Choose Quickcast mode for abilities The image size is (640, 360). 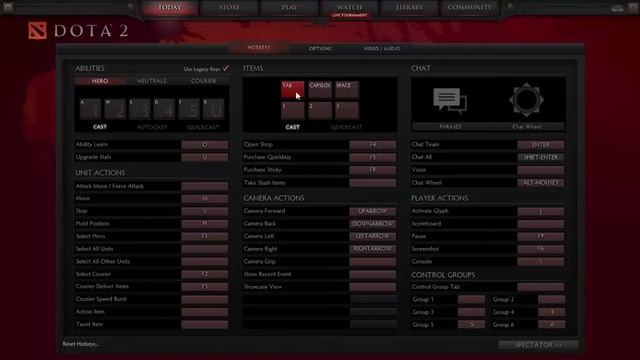203,127
